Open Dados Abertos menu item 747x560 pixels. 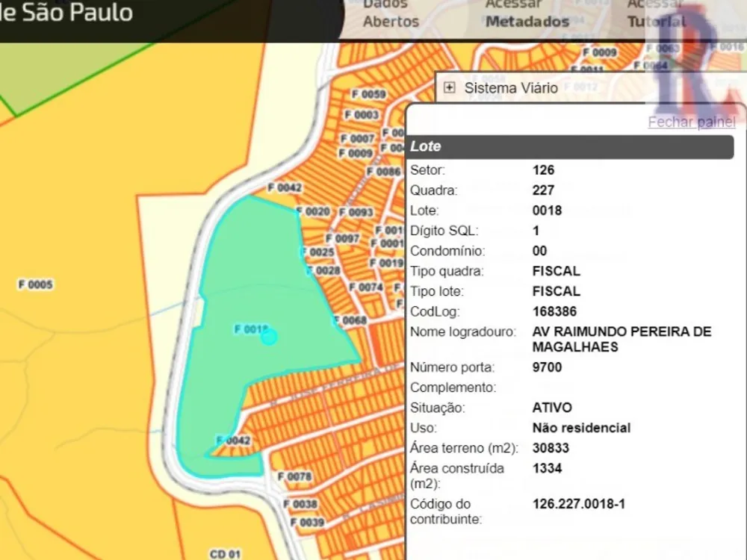pyautogui.click(x=391, y=13)
